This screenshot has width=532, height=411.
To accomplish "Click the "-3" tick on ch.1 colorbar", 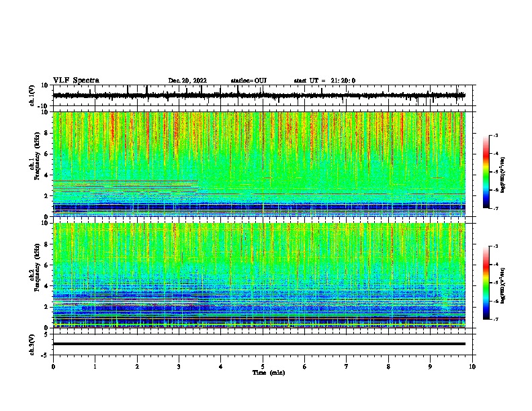I will tap(495, 136).
